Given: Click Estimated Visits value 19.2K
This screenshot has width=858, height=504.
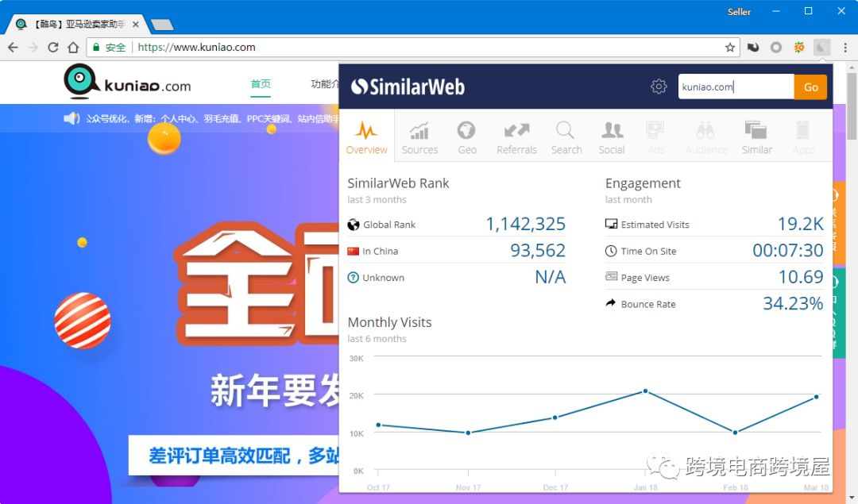Looking at the screenshot, I should coord(801,224).
